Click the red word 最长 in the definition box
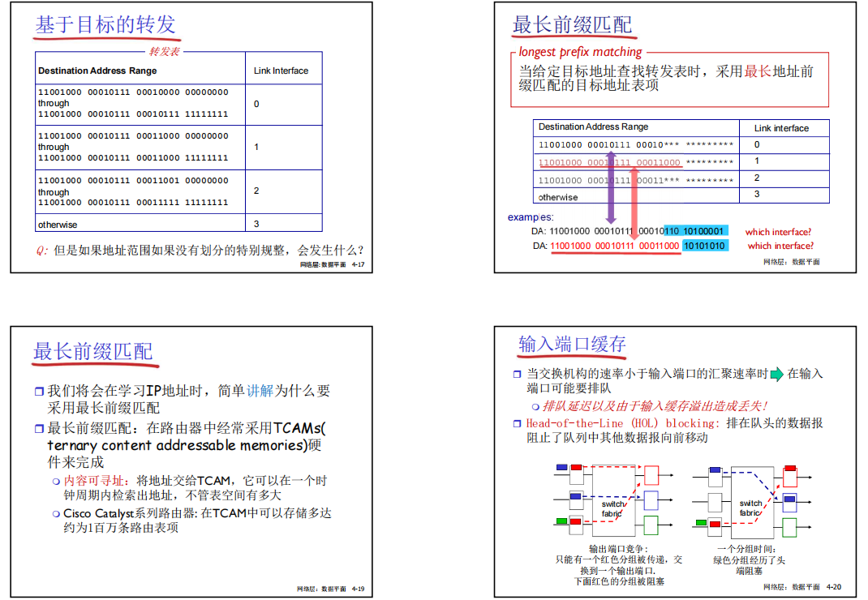The height and width of the screenshot is (600, 868). (758, 71)
